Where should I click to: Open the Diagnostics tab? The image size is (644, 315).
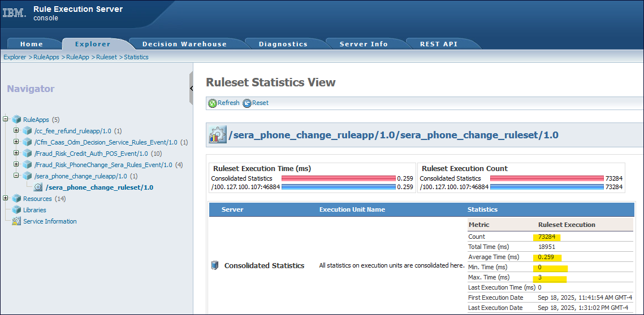(x=283, y=44)
